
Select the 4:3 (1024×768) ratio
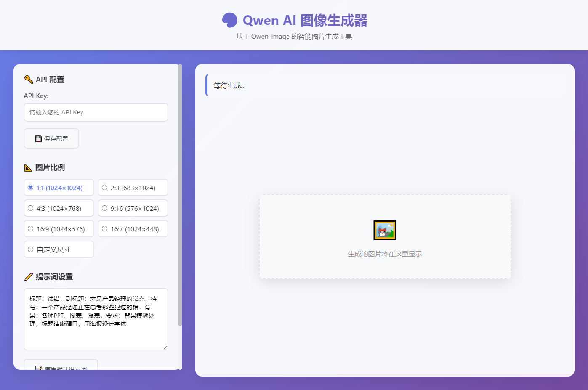click(x=59, y=208)
